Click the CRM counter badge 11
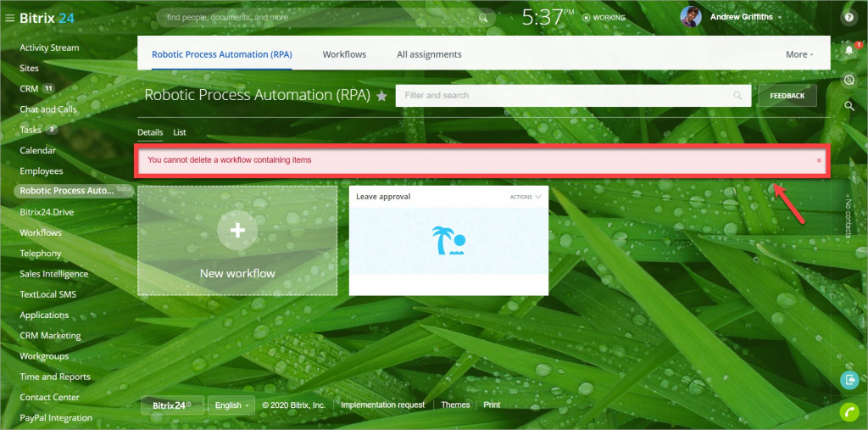The width and height of the screenshot is (868, 430). 48,89
